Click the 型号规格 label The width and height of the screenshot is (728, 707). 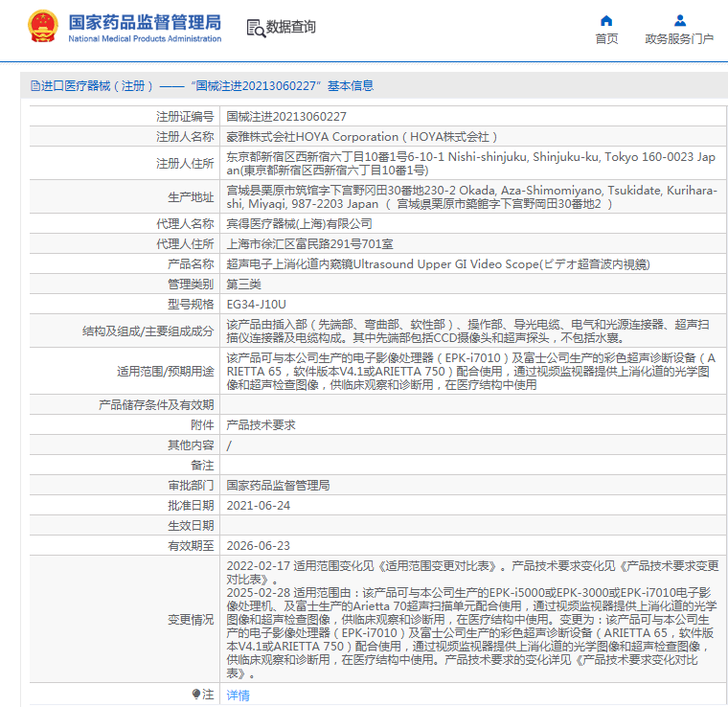[191, 304]
